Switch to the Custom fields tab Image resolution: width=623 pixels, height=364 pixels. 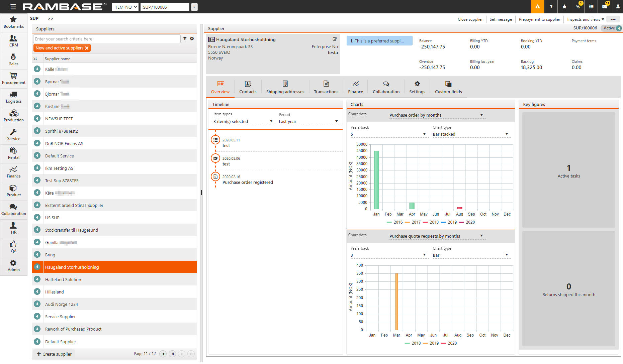click(x=448, y=88)
